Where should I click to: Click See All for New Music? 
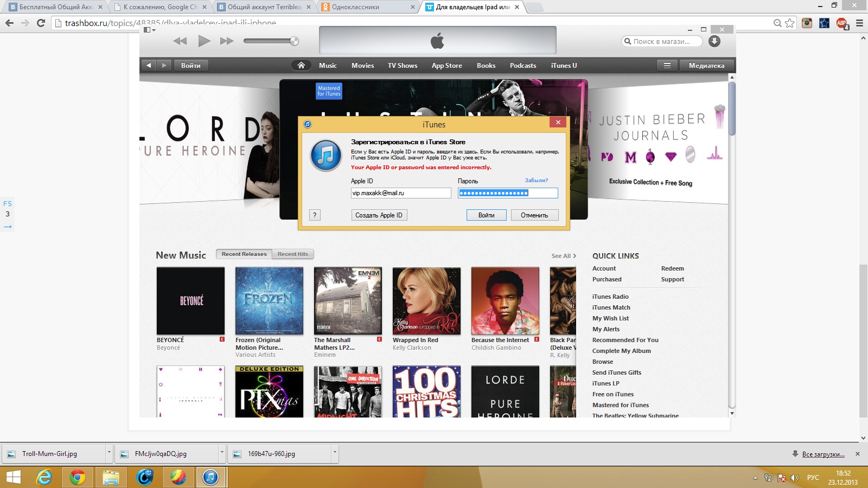[564, 256]
